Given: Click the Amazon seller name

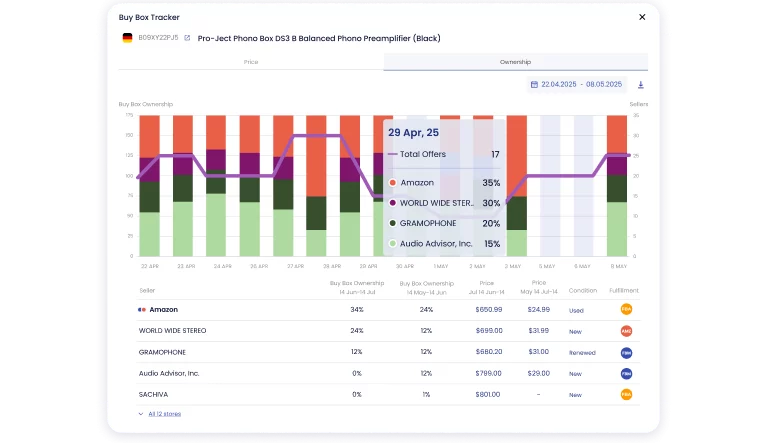Looking at the screenshot, I should click(164, 310).
